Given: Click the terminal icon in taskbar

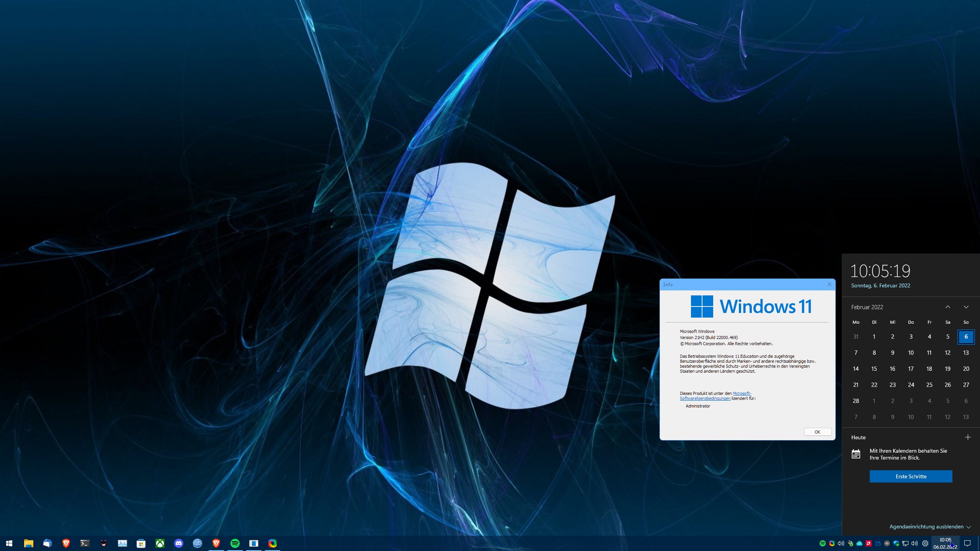Looking at the screenshot, I should 85,543.
